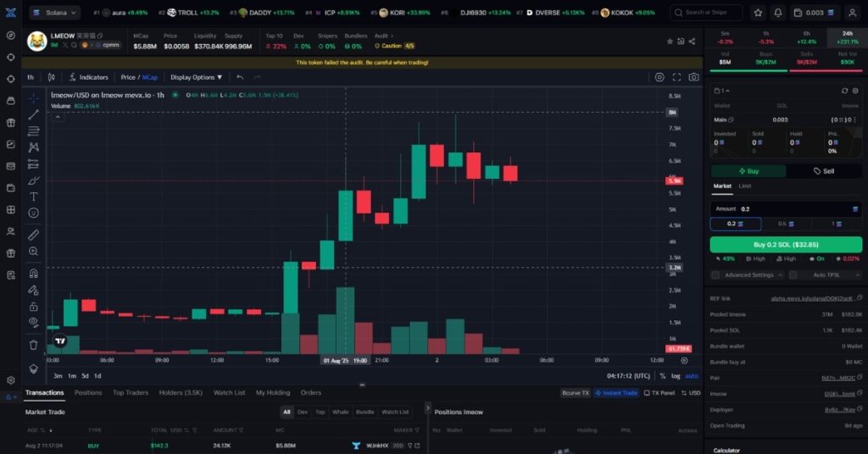The image size is (868, 454).
Task: Open chart settings circle icon
Action: point(659,77)
